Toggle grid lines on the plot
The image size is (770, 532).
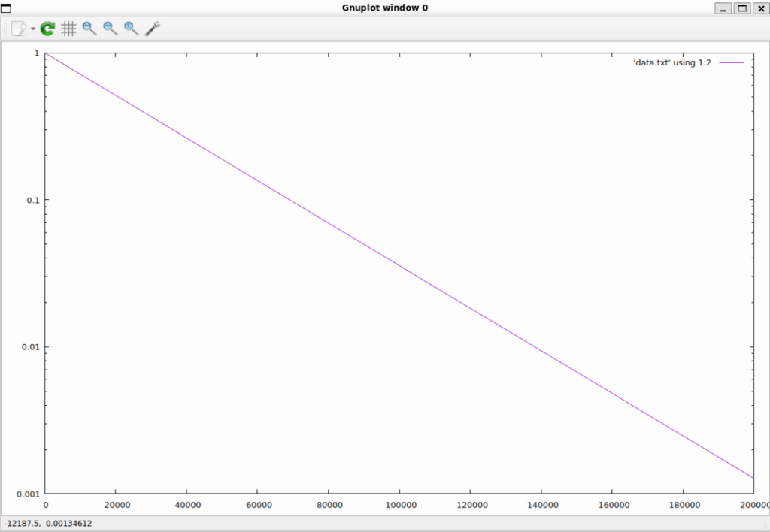(x=68, y=29)
